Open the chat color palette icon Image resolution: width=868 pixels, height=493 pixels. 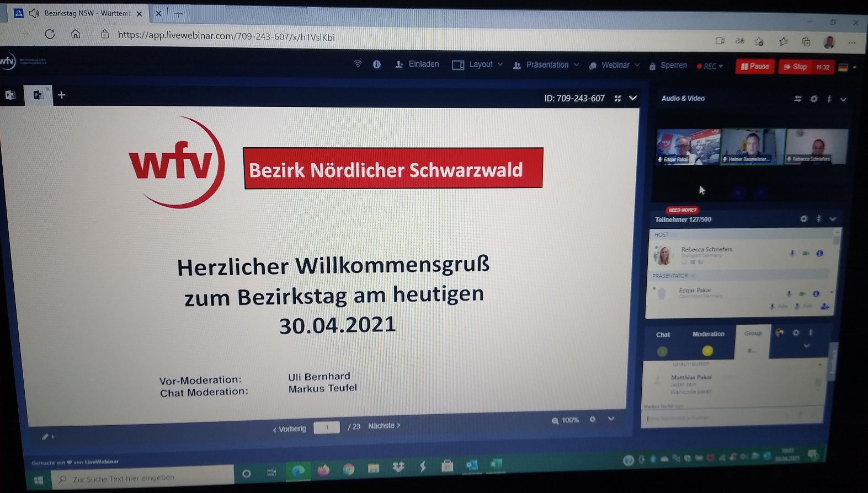779,333
